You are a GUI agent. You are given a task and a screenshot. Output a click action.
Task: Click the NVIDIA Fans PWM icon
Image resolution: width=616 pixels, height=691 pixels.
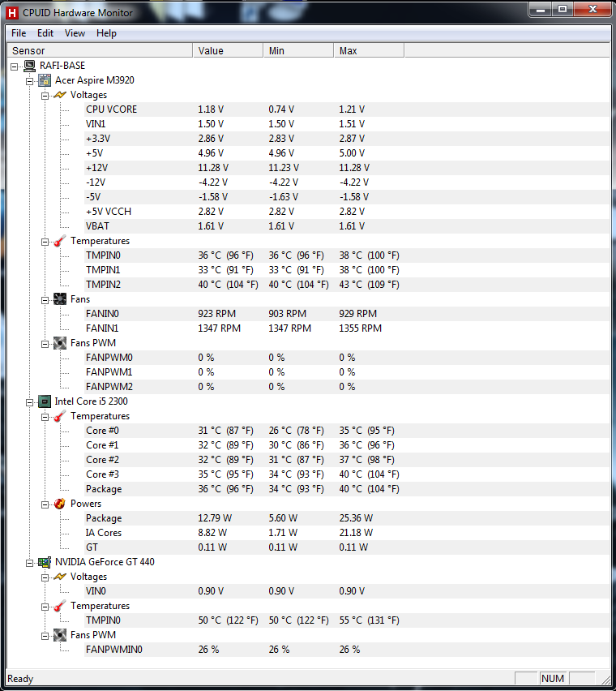tap(60, 635)
